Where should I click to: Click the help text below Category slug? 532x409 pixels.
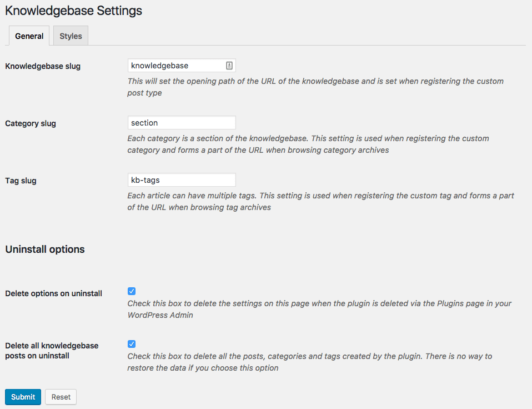308,144
